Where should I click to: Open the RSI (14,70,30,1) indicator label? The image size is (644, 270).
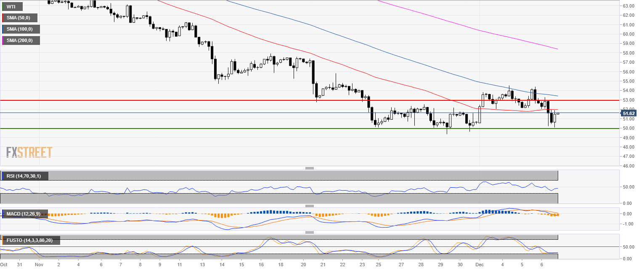(25, 176)
